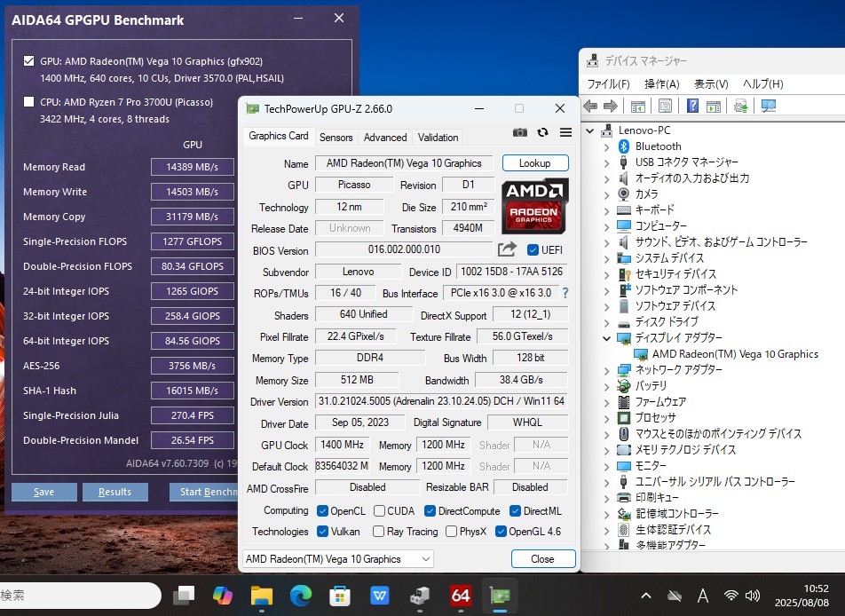
Task: Click the Copilot taskbar icon
Action: tap(222, 596)
